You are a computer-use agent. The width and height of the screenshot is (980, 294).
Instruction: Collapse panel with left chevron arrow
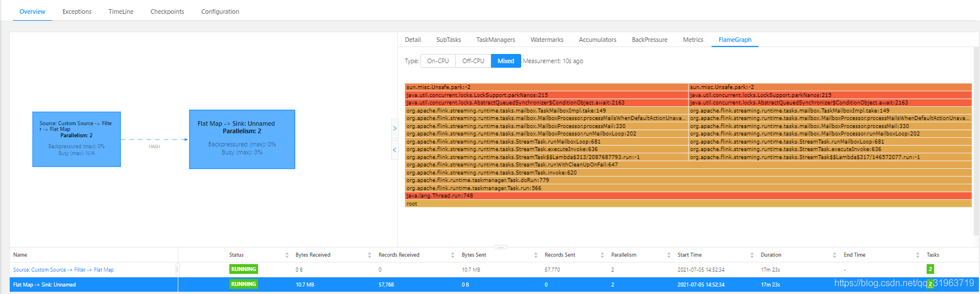point(395,150)
